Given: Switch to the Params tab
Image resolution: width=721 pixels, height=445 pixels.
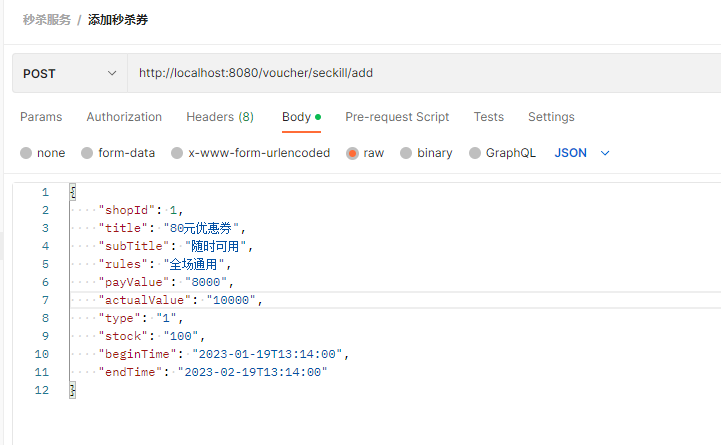Looking at the screenshot, I should [x=41, y=117].
